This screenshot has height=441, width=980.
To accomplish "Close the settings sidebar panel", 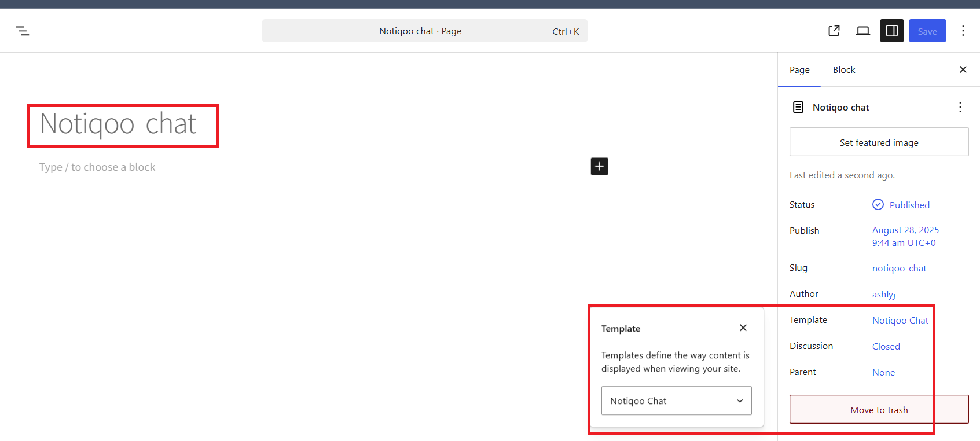I will (963, 69).
